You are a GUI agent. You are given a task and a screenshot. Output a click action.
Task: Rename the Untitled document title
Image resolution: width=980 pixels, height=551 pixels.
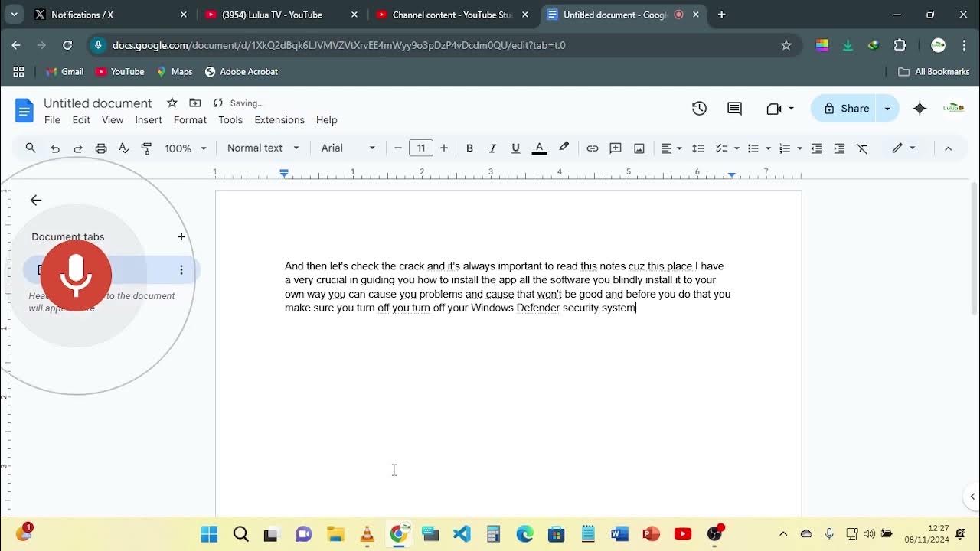(98, 103)
